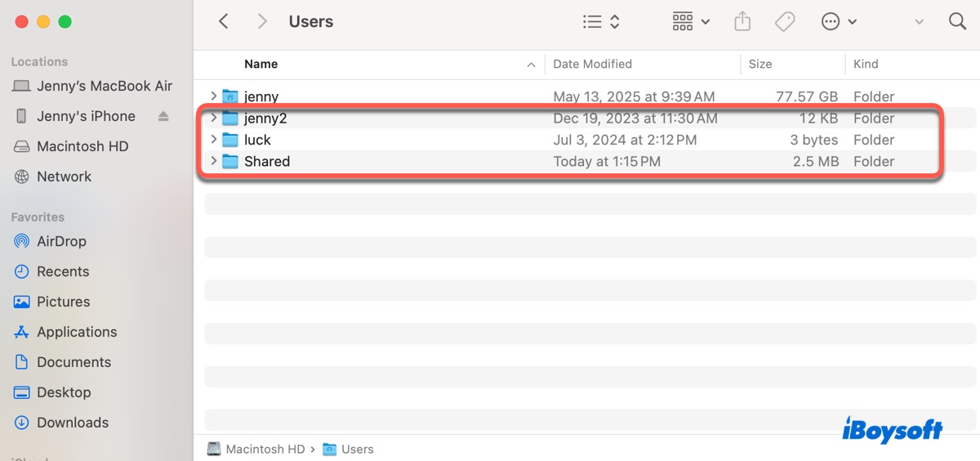Open the More actions ellipsis menu
The width and height of the screenshot is (980, 461).
tap(839, 22)
